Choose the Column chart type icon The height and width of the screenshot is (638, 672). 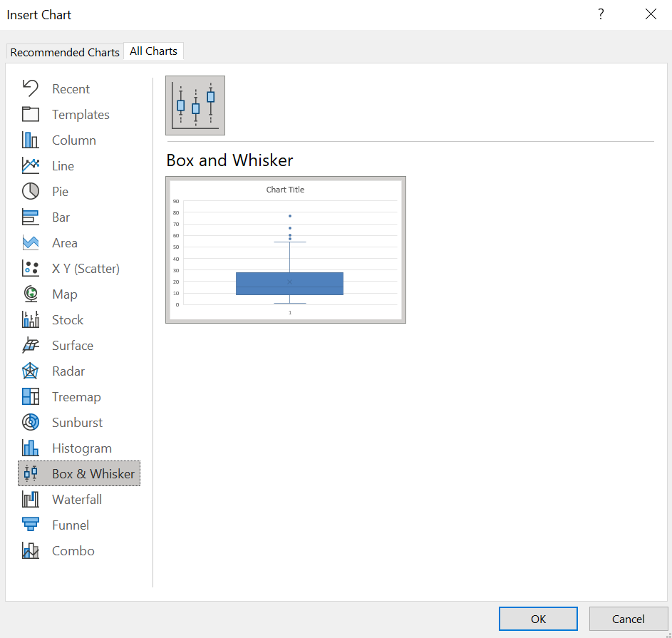tap(30, 140)
